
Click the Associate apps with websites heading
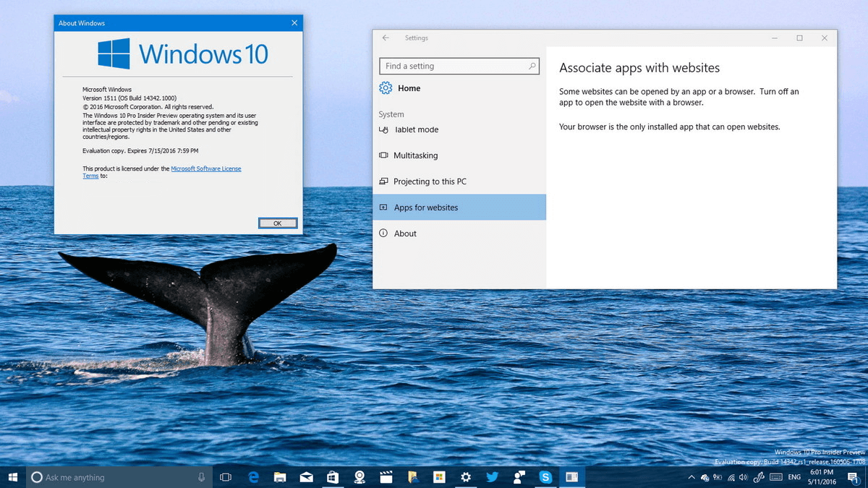coord(639,68)
